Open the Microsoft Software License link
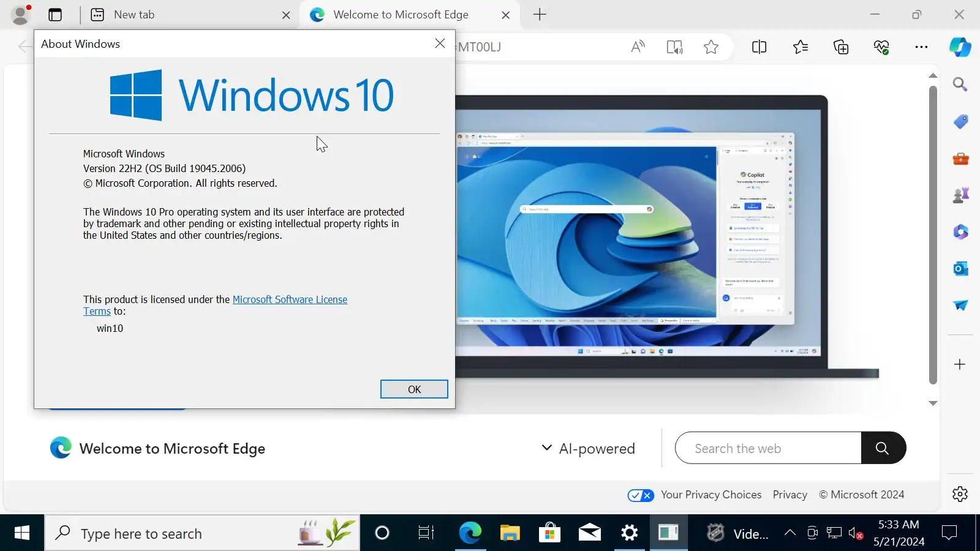The width and height of the screenshot is (980, 551). tap(290, 299)
